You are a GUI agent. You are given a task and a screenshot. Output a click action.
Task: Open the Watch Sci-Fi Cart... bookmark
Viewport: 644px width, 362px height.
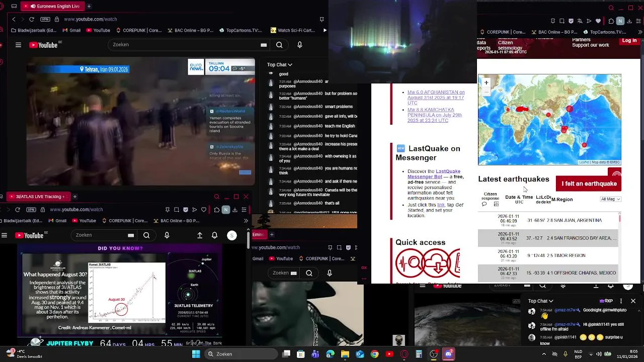click(292, 30)
